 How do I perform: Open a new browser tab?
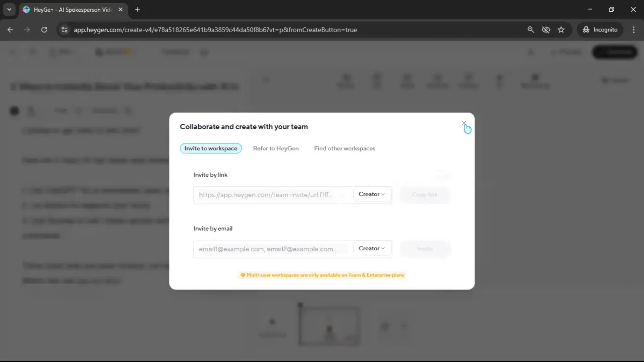click(x=138, y=10)
